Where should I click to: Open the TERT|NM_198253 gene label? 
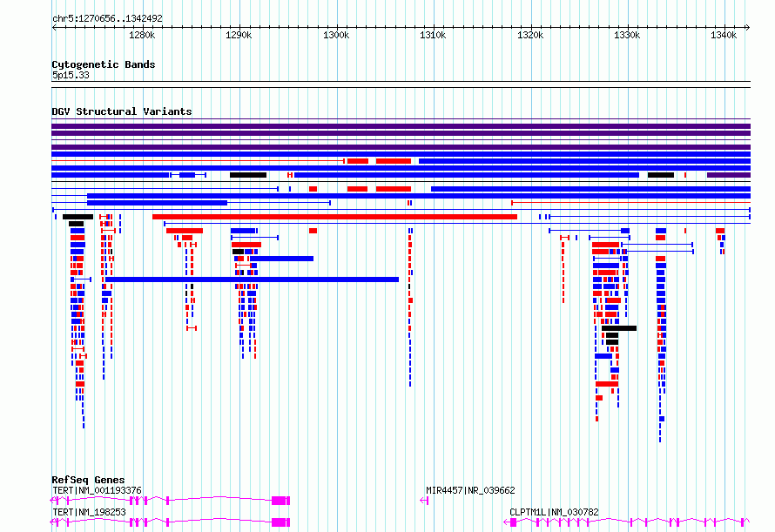90,512
